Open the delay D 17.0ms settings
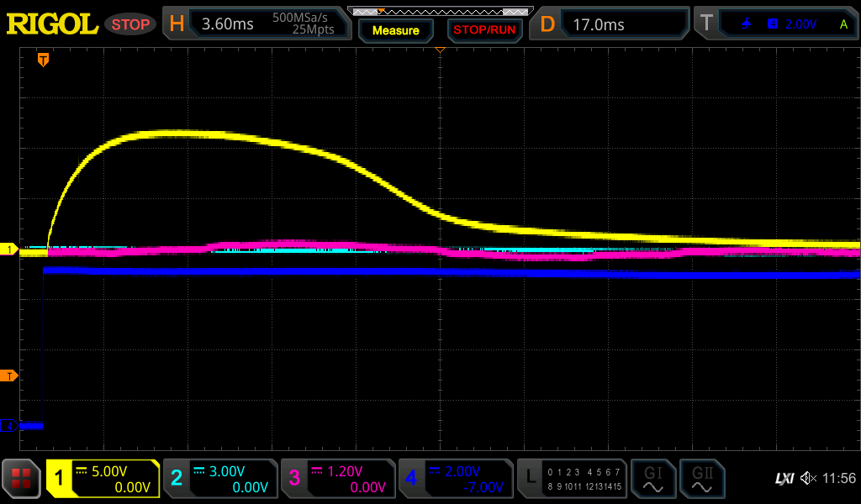Image resolution: width=861 pixels, height=504 pixels. coord(610,24)
